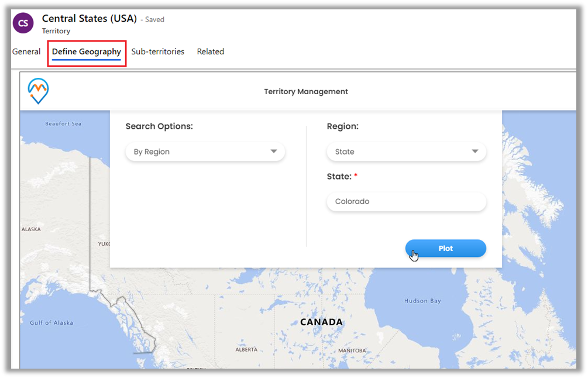Click the State field containing Colorado
This screenshot has height=378, width=588.
(406, 201)
